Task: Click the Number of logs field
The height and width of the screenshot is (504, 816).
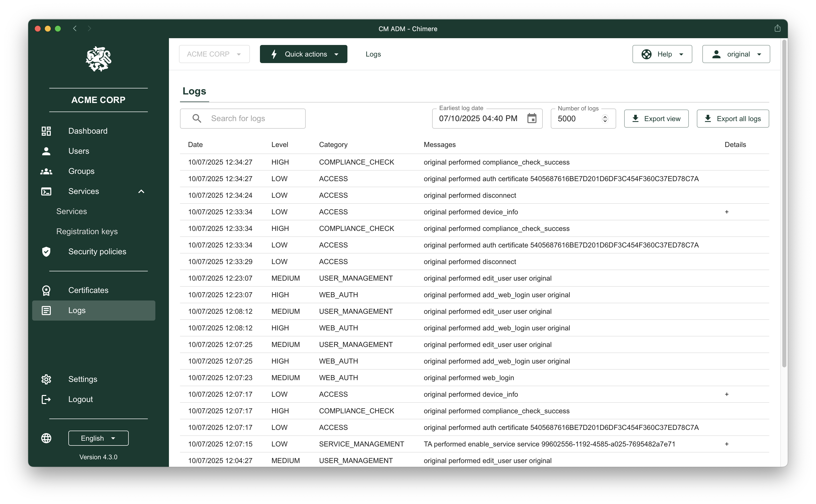Action: click(x=583, y=118)
